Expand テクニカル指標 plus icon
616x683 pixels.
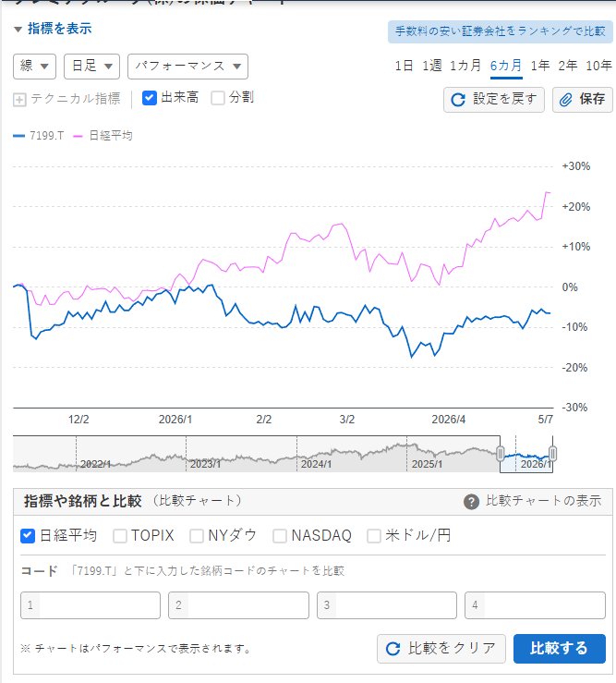[19, 100]
